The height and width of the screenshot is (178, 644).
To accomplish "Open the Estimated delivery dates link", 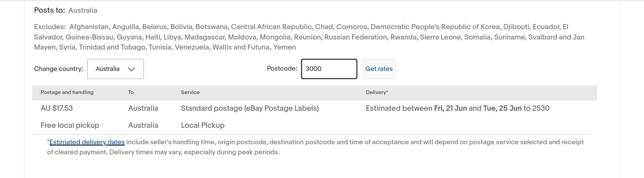I will (x=87, y=142).
